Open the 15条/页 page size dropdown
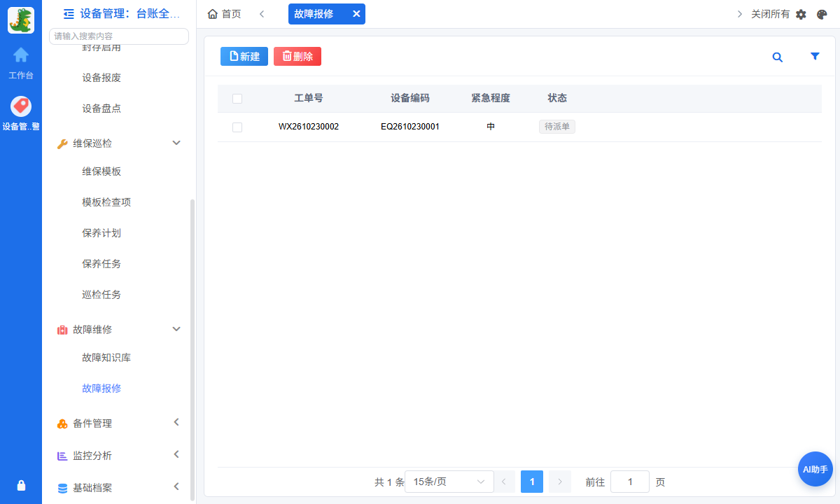The image size is (840, 504). point(449,482)
